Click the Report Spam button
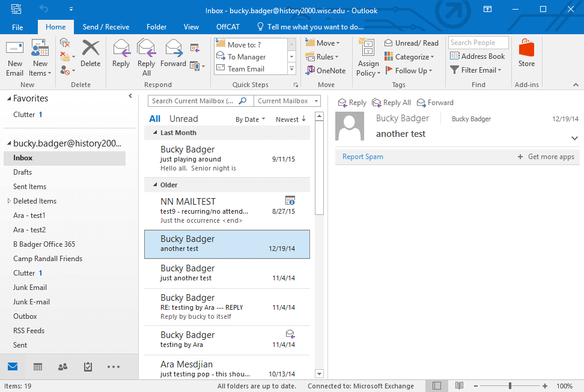Viewport: 584px width, 392px height. tap(362, 156)
